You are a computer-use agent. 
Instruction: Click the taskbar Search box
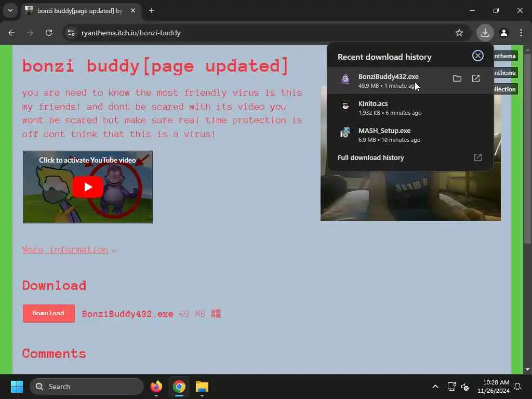pyautogui.click(x=87, y=387)
